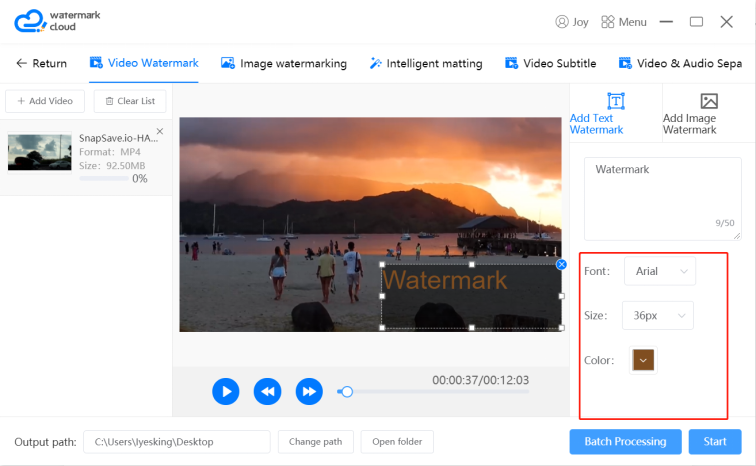Open the Joy user account icon

pos(562,22)
